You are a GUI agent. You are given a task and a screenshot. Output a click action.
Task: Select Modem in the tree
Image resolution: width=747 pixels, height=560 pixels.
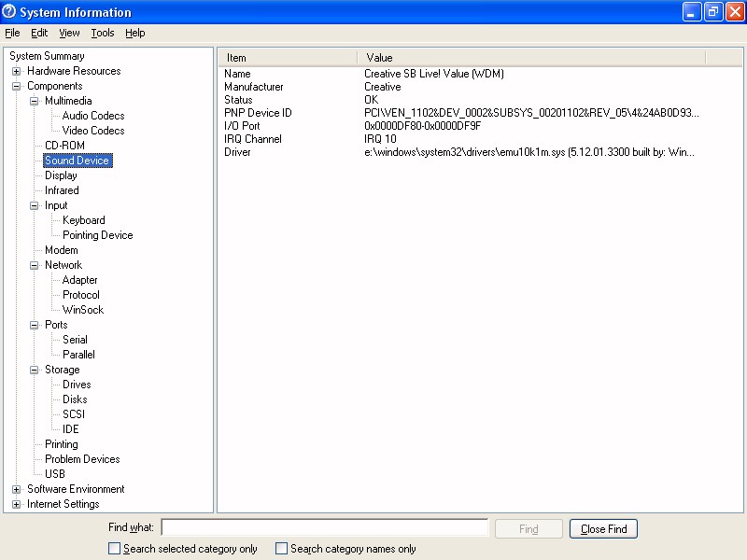click(x=62, y=250)
